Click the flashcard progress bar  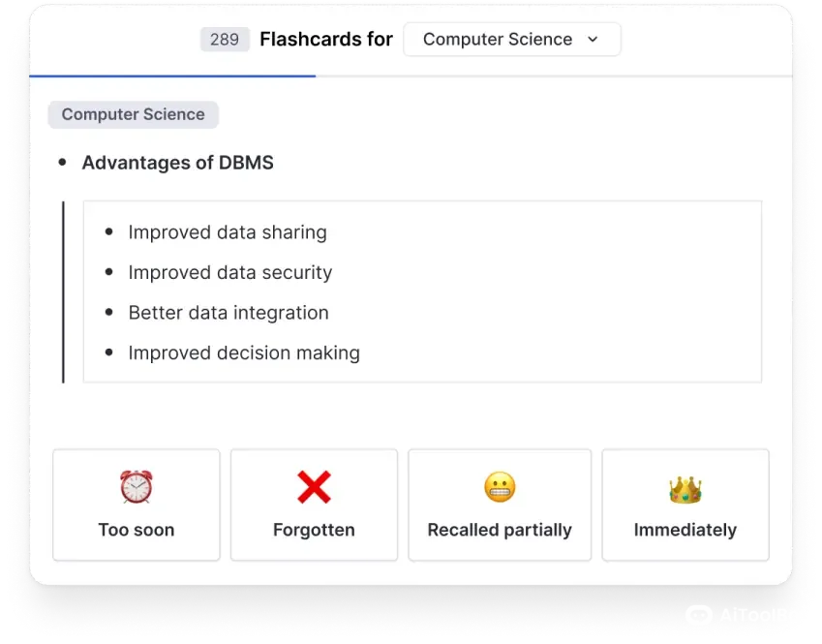172,76
